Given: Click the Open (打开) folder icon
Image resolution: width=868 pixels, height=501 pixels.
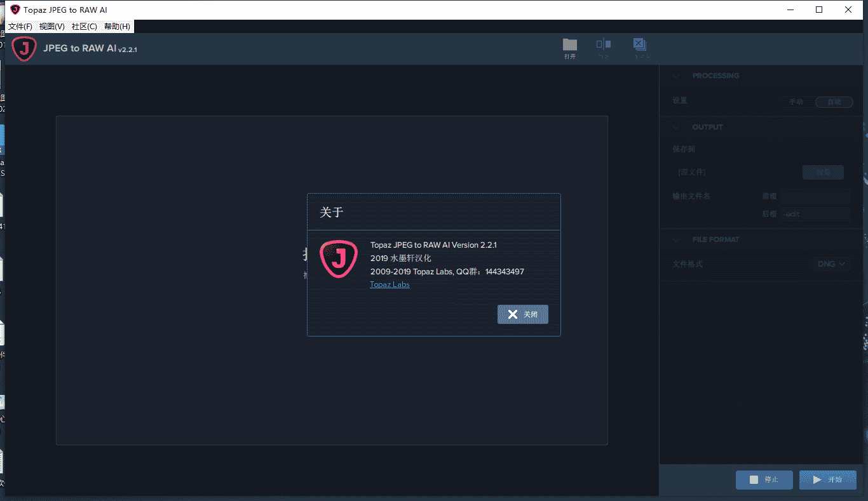Looking at the screenshot, I should tap(570, 45).
